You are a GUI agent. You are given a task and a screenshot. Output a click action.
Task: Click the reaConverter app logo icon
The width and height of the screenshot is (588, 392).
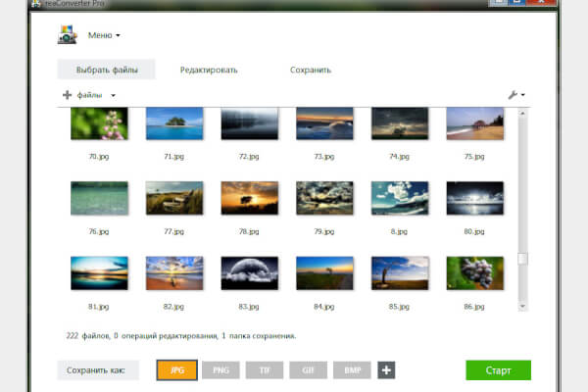(67, 35)
